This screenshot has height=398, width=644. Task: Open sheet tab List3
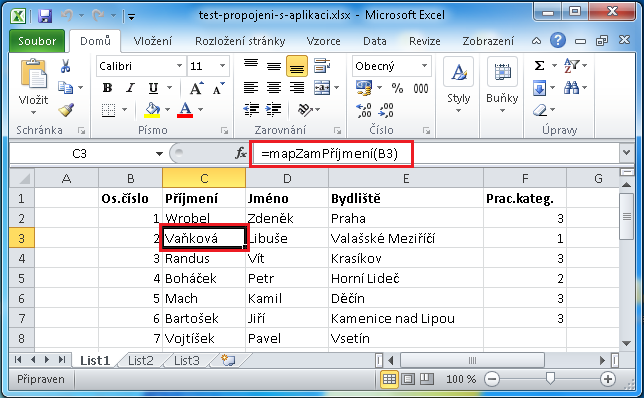(186, 361)
